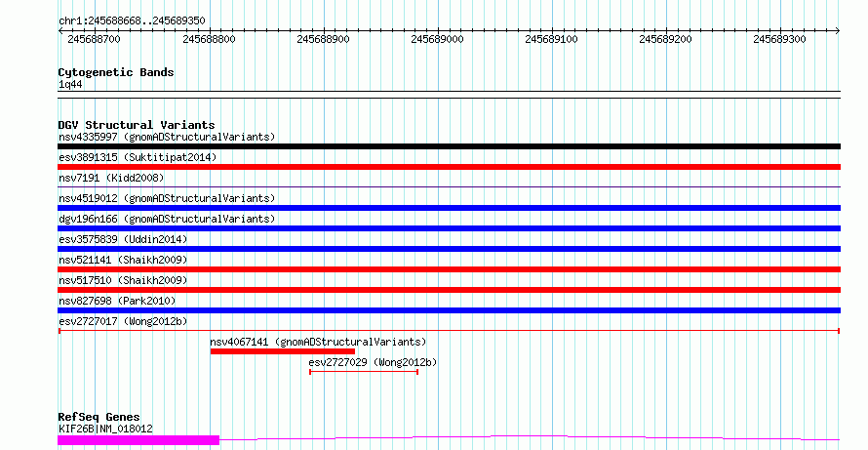
Task: Click the KIF26B magenta exon block
Action: pyautogui.click(x=138, y=440)
